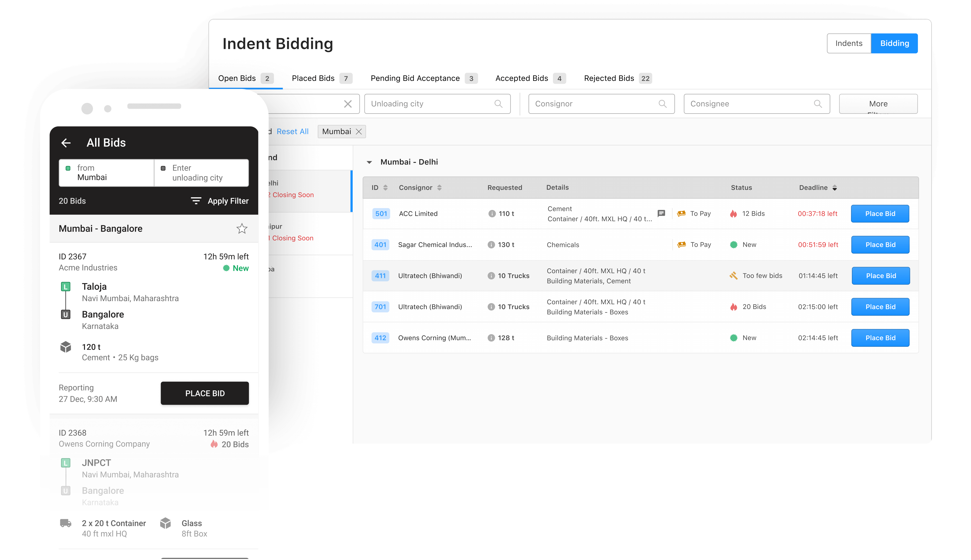
Task: Click the Consignor search magnifier icon
Action: coord(662,104)
